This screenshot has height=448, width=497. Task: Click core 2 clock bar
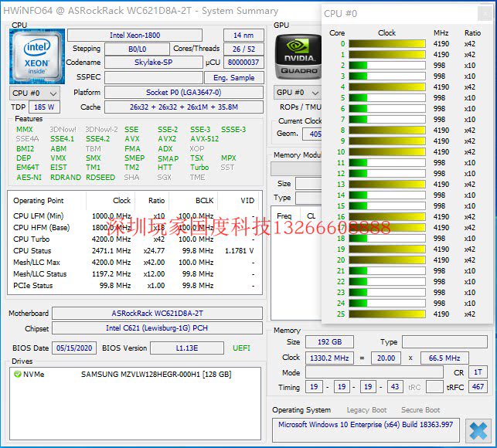click(387, 65)
